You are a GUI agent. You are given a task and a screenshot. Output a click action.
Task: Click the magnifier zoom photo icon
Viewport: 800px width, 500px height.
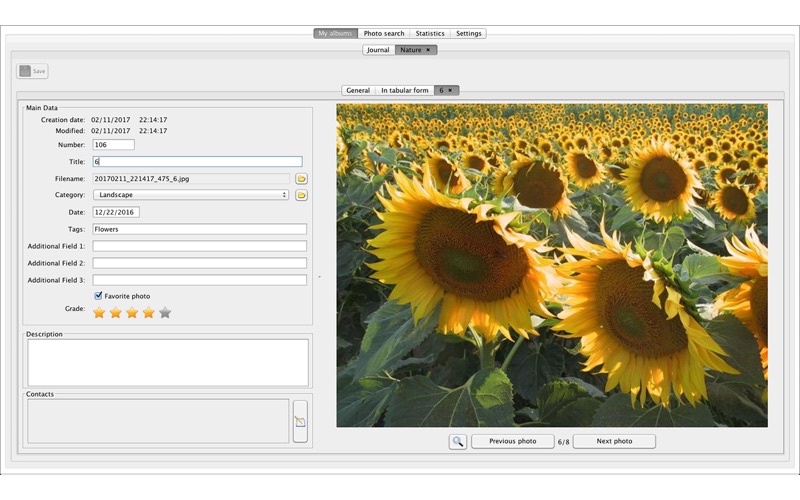click(458, 441)
